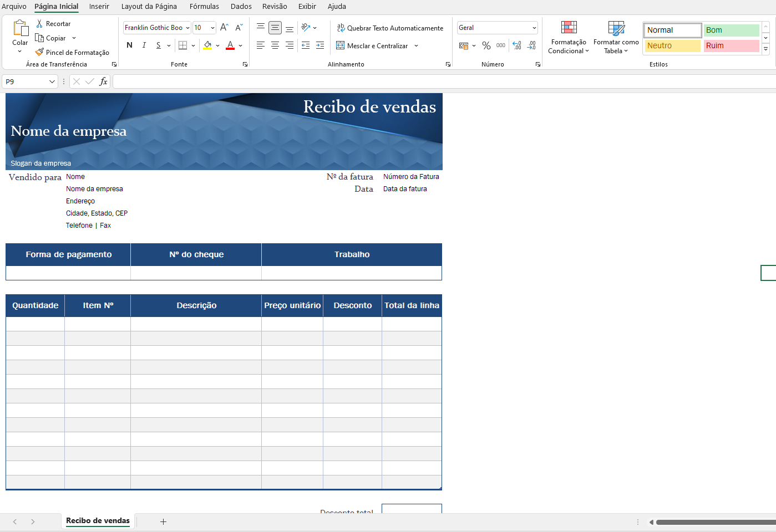
Task: Click the insert function fx icon
Action: (x=103, y=81)
